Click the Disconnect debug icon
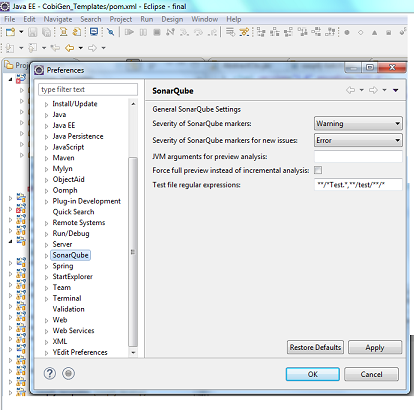The width and height of the screenshot is (414, 410). [x=170, y=32]
